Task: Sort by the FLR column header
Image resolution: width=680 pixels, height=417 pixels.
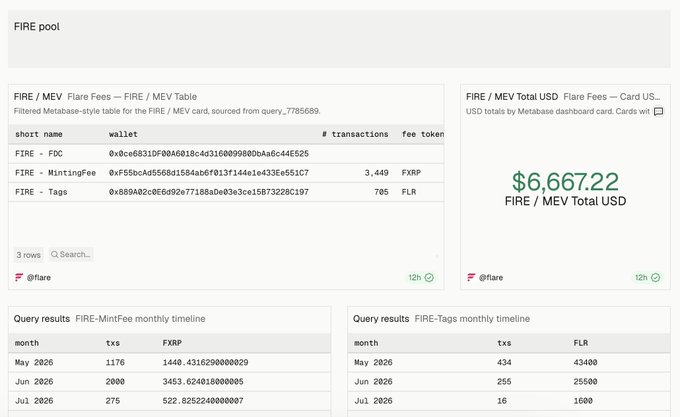Action: click(x=581, y=343)
